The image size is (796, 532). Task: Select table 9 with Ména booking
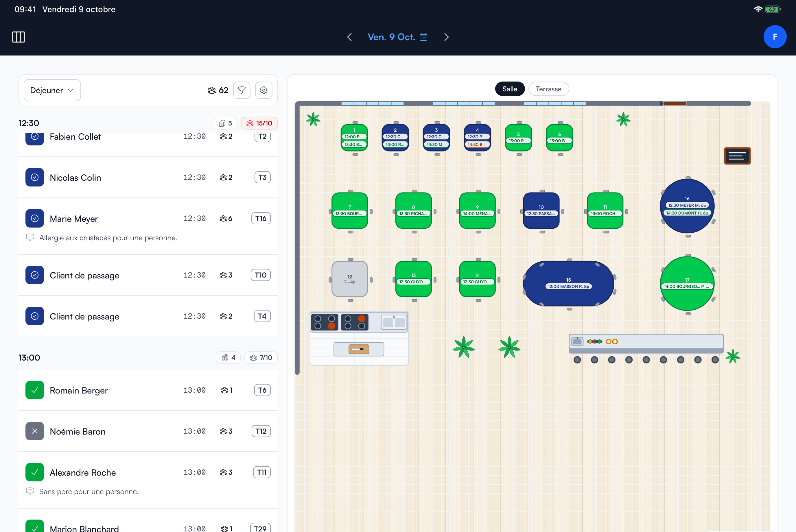tap(477, 211)
